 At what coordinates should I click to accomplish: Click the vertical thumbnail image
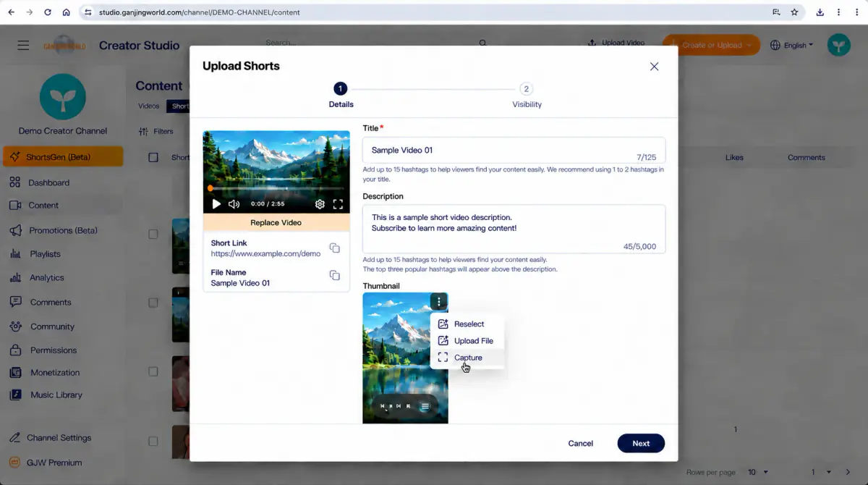(x=405, y=358)
